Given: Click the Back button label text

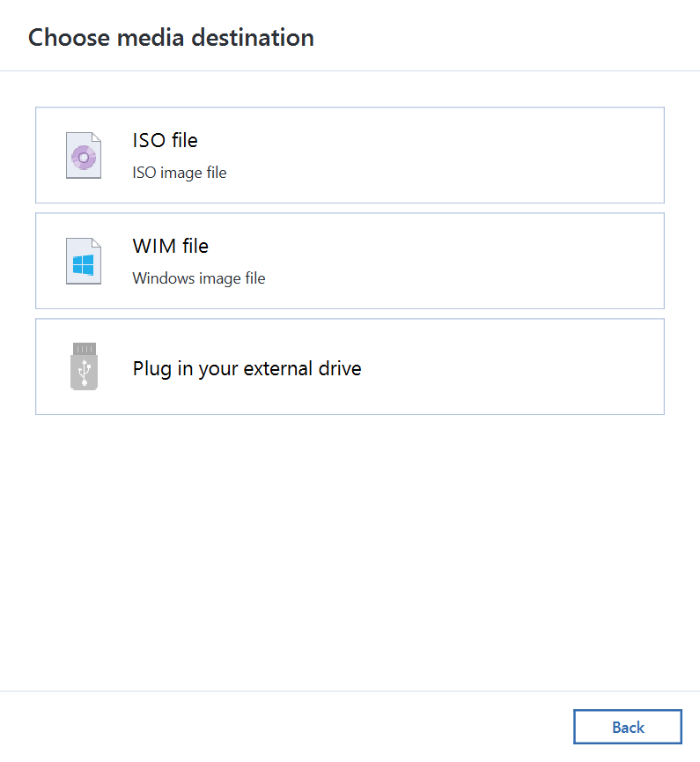Looking at the screenshot, I should tap(628, 728).
